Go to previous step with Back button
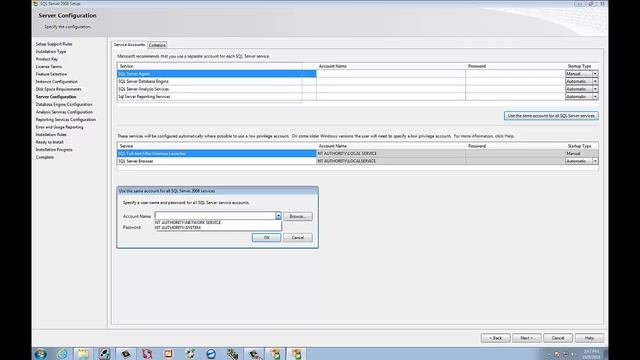640x360 pixels. click(x=495, y=338)
